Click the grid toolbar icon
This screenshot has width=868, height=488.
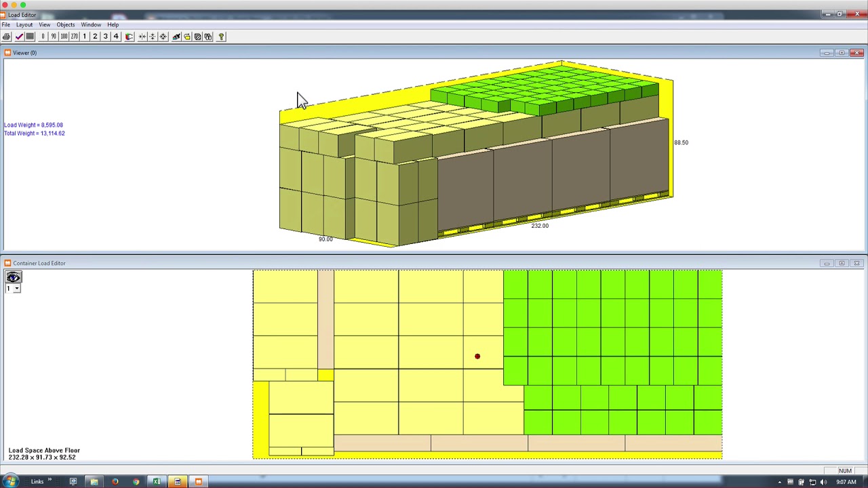pos(30,37)
